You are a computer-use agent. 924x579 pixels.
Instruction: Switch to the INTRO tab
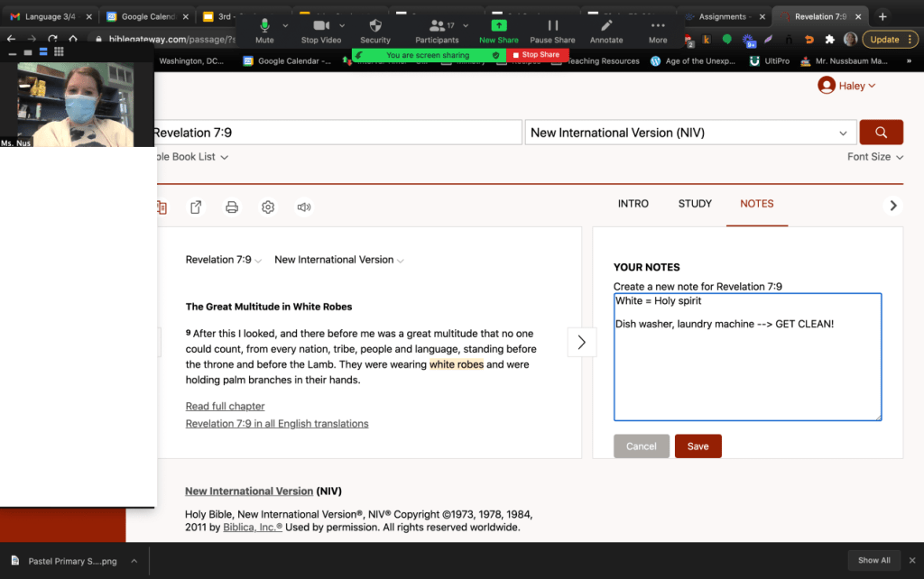633,204
